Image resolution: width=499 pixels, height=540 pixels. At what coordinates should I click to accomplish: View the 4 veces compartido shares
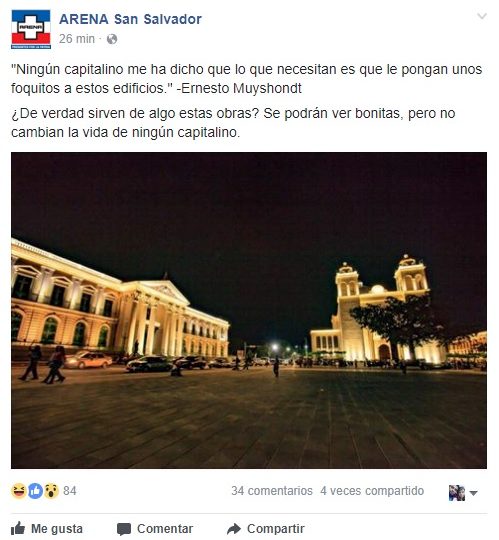point(372,491)
